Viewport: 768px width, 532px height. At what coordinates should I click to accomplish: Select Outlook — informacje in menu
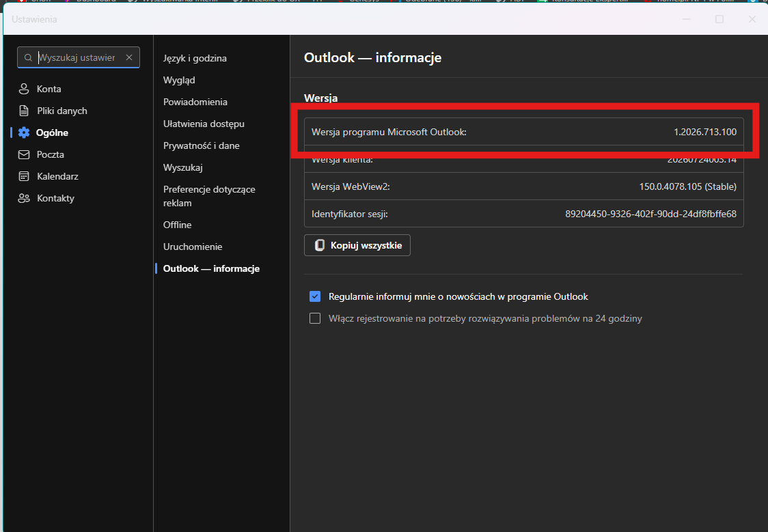212,268
